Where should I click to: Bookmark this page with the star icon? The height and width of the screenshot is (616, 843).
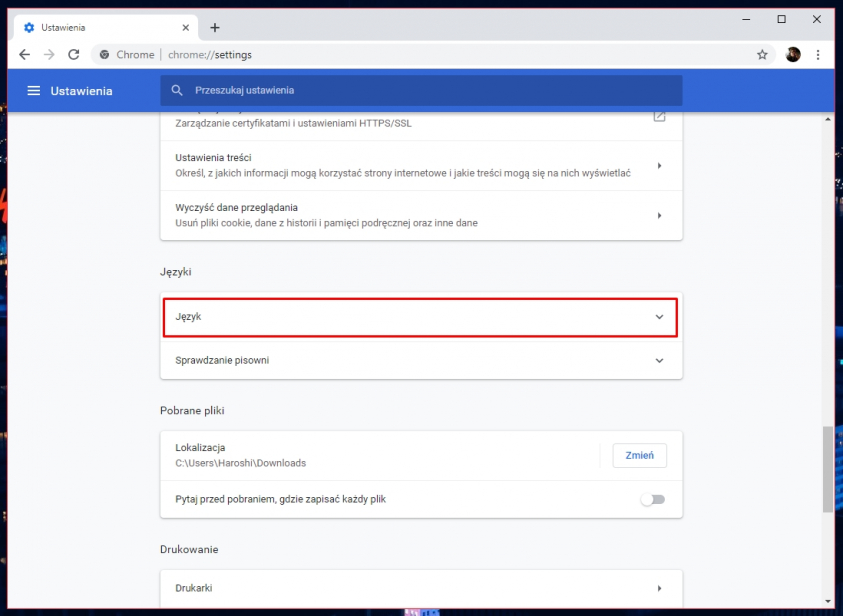pyautogui.click(x=762, y=54)
